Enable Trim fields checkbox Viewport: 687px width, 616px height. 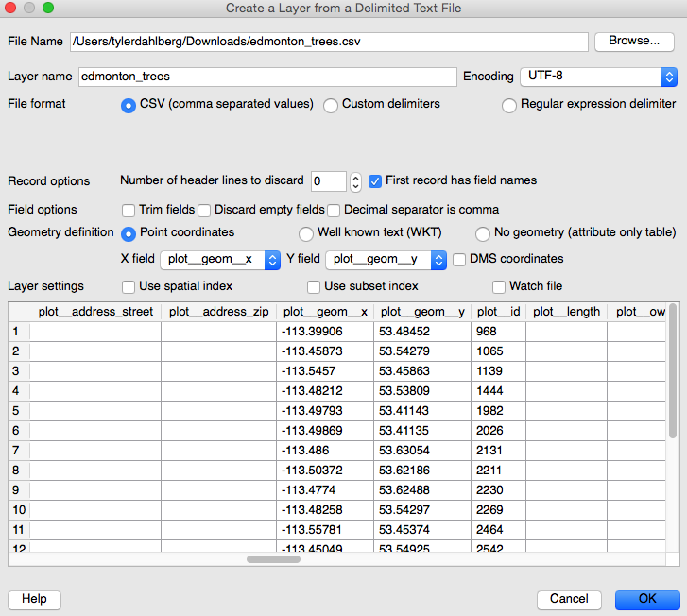click(129, 211)
